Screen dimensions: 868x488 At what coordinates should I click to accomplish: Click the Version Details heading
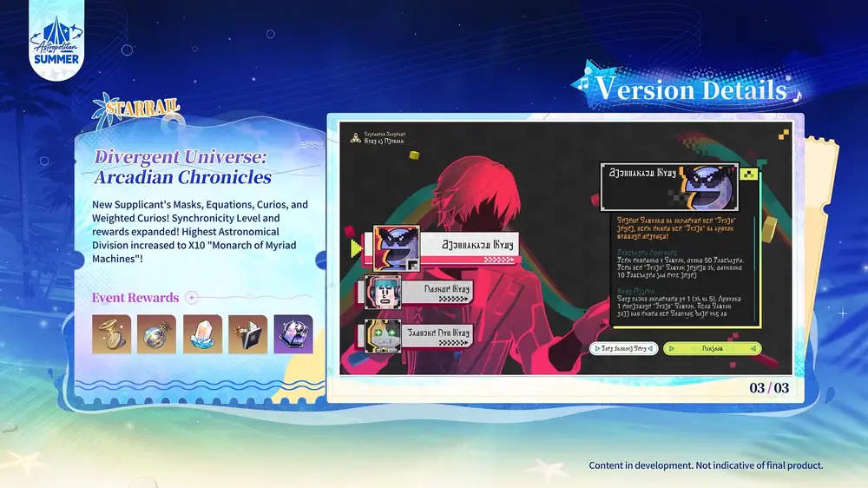[x=691, y=89]
